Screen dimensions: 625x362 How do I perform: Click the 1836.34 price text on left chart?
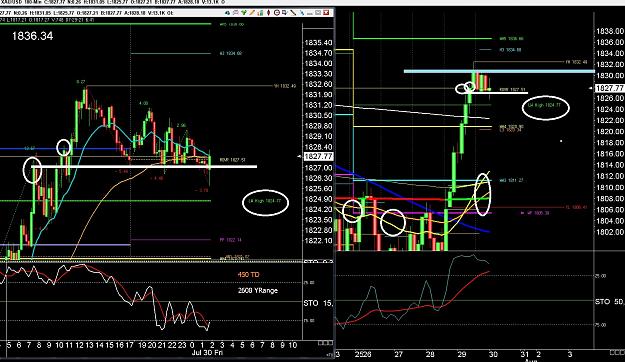point(32,36)
